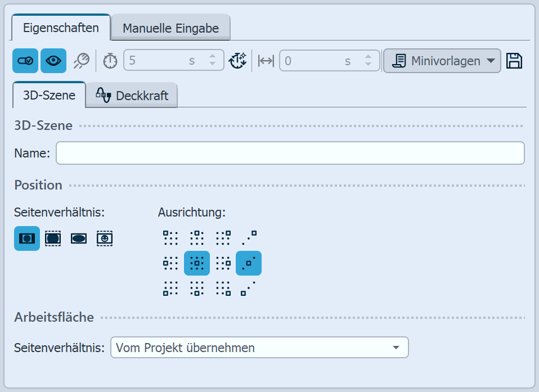Select the smiley face aspect ratio icon
The image size is (539, 392).
[x=105, y=238]
